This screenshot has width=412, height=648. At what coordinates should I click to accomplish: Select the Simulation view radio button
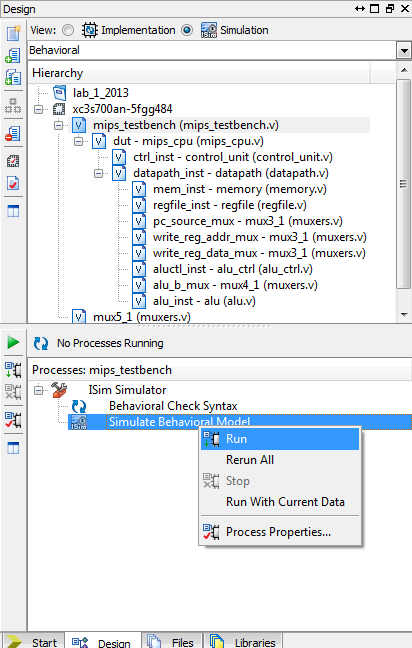click(x=187, y=30)
